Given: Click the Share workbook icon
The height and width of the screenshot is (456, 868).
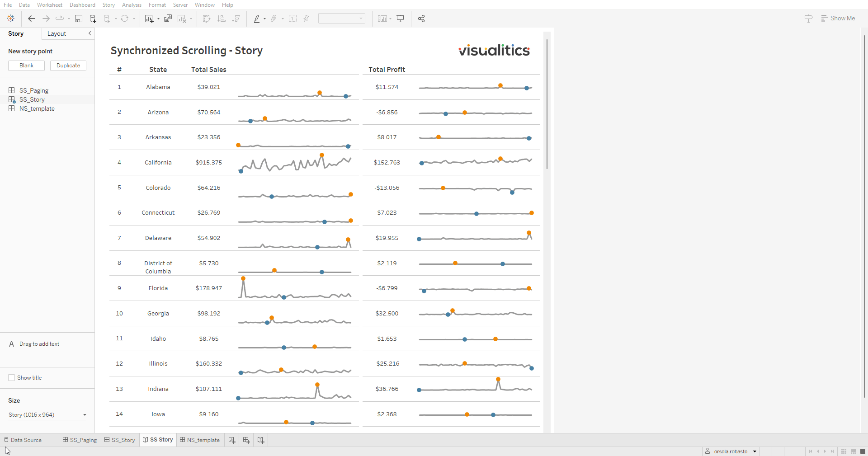Looking at the screenshot, I should tap(421, 19).
